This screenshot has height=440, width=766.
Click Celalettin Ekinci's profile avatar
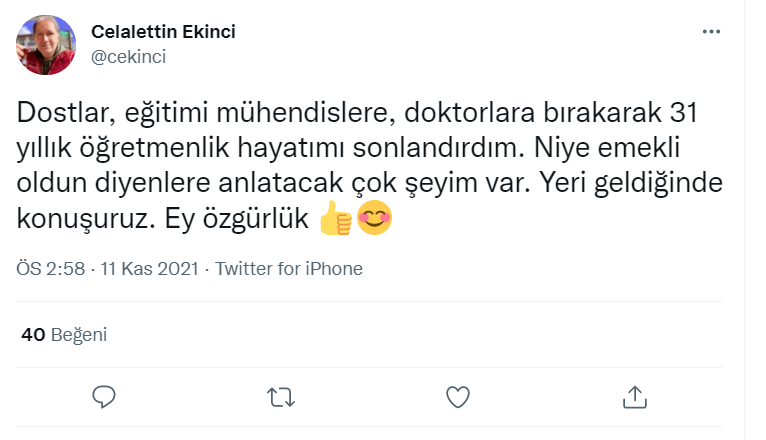[x=47, y=45]
